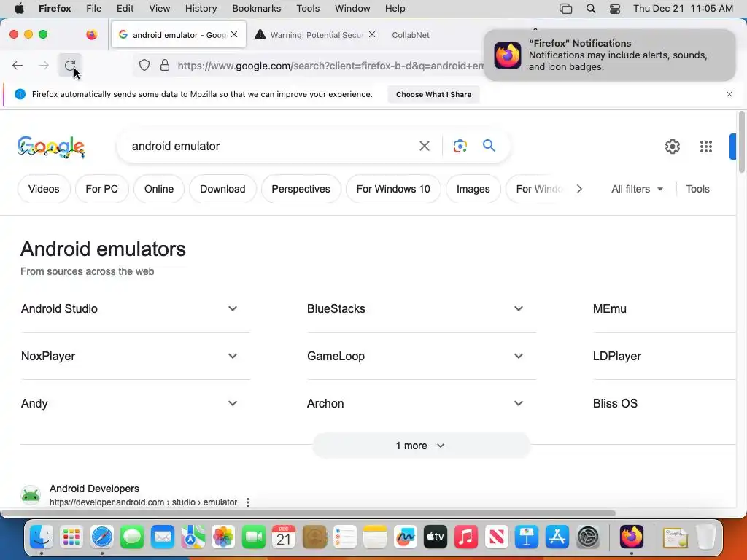Open the Tools menu in menu bar

tap(308, 8)
